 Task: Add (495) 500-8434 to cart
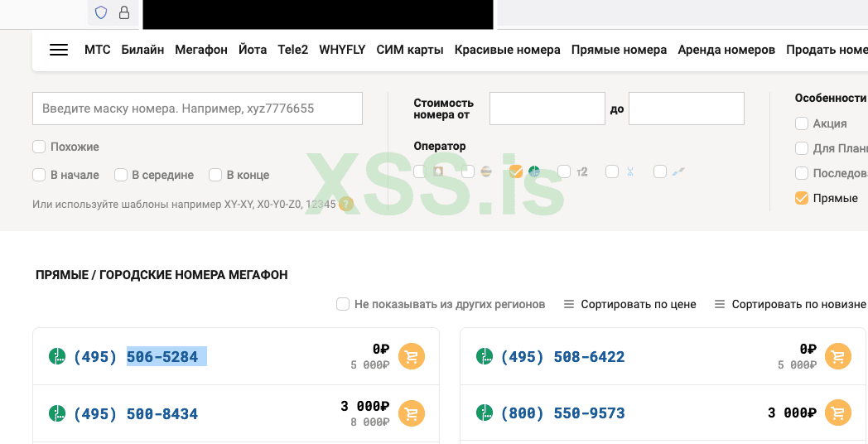[412, 413]
